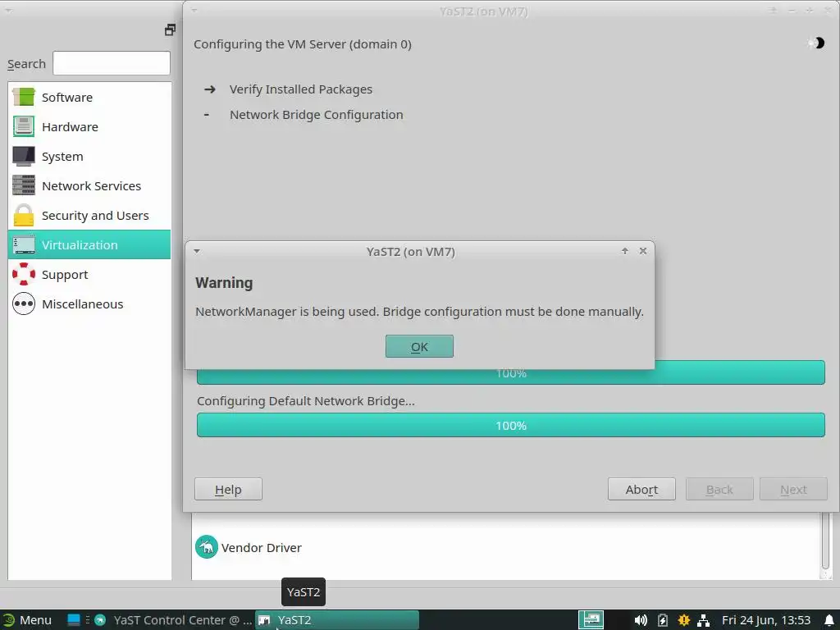Toggle the dark mode moon icon
Image resolution: width=840 pixels, height=630 pixels.
(x=818, y=43)
